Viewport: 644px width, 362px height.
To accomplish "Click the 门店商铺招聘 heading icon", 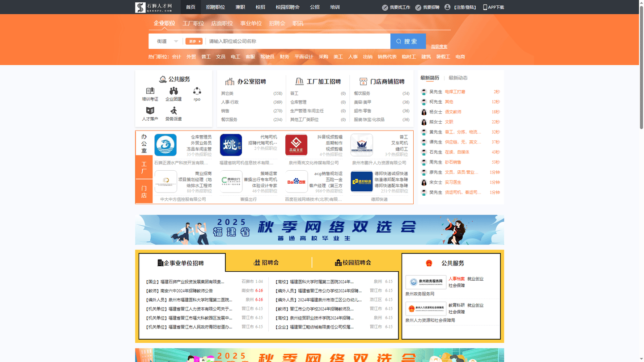I will click(363, 81).
